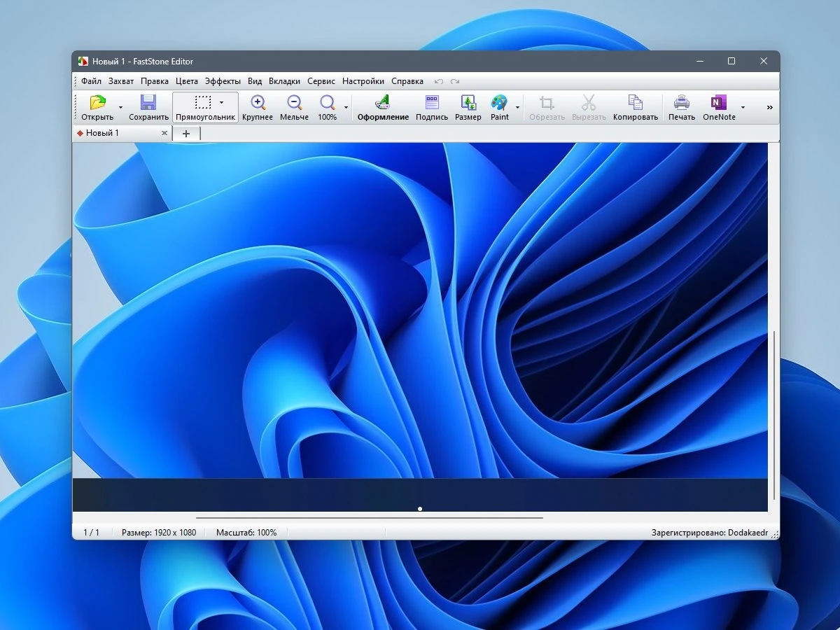Viewport: 840px width, 630px height.
Task: Expand the Прямоугольник capture mode dropdown
Action: coord(221,102)
